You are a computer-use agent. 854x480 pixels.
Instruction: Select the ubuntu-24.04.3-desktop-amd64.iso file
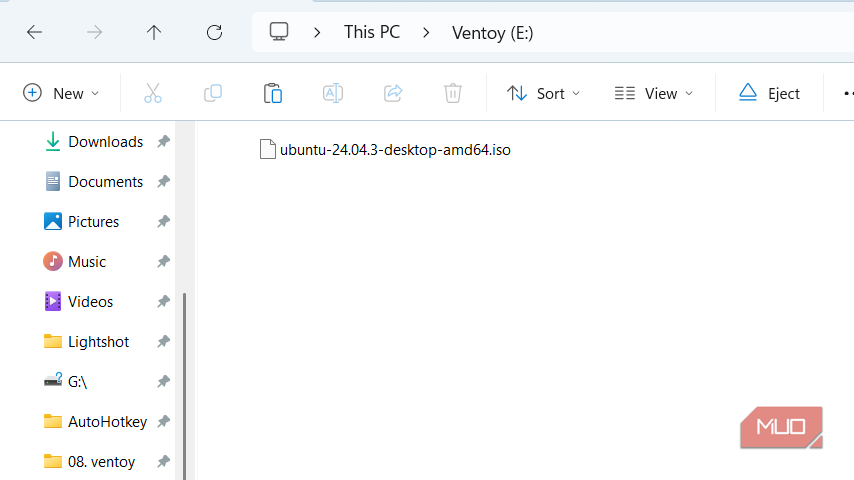(x=385, y=149)
